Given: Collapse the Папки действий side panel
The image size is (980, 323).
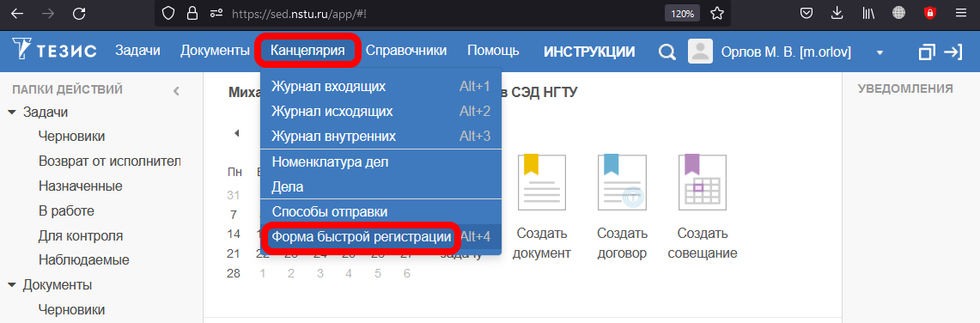Looking at the screenshot, I should coord(176,91).
